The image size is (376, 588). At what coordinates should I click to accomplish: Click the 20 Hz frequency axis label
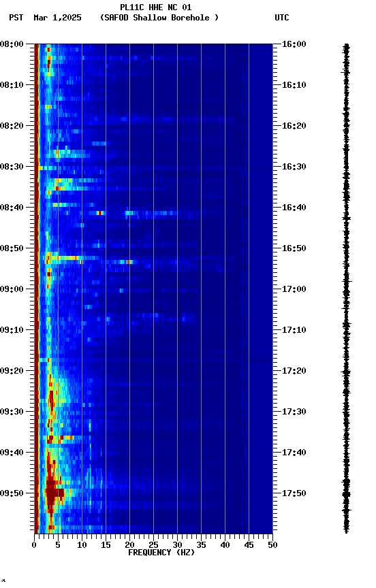129,545
